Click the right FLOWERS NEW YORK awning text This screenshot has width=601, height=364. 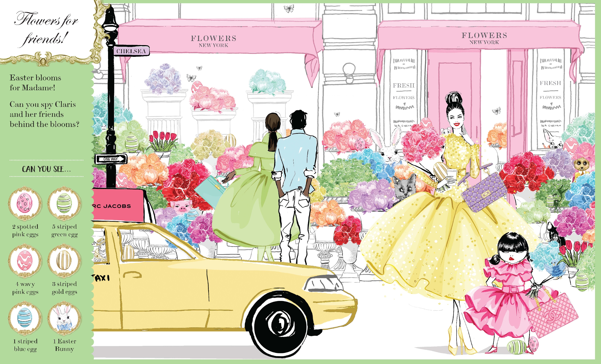pyautogui.click(x=484, y=38)
